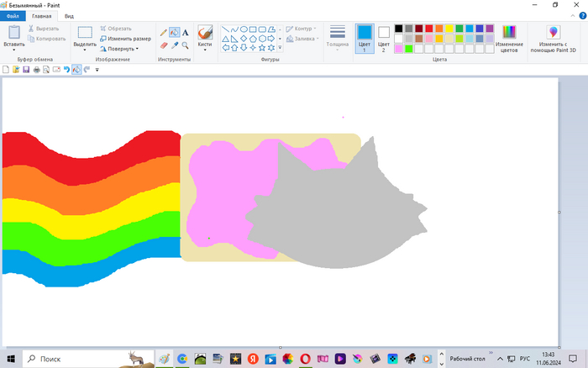
Task: Select the Magnifier zoom tool
Action: click(185, 45)
